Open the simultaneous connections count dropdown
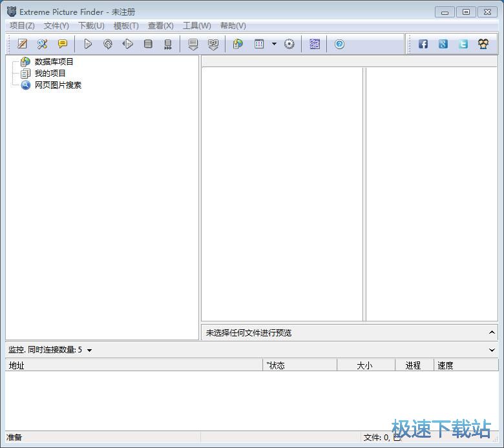 click(x=90, y=350)
